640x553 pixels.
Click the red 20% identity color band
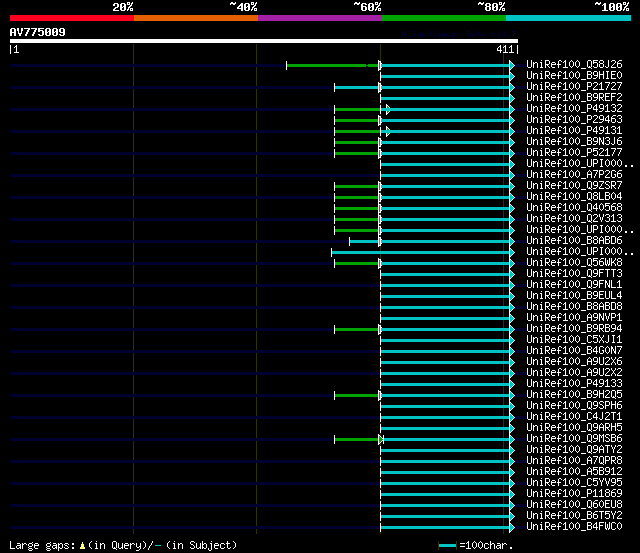(72, 18)
